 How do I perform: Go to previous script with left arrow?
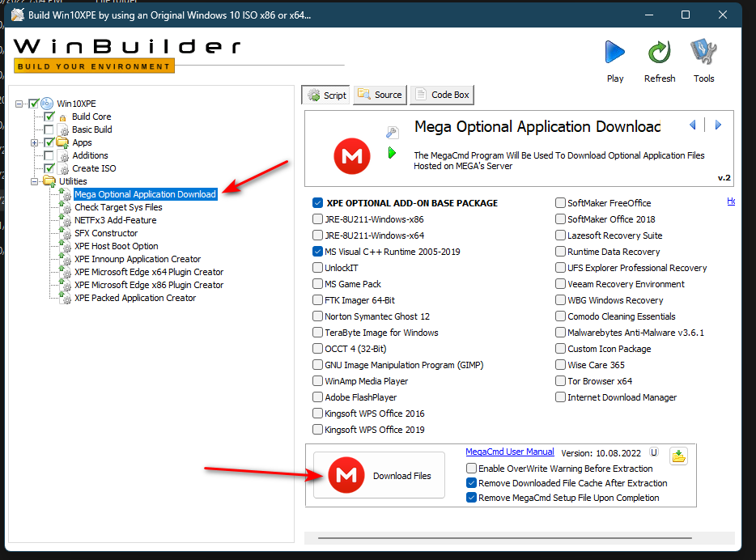pyautogui.click(x=693, y=125)
